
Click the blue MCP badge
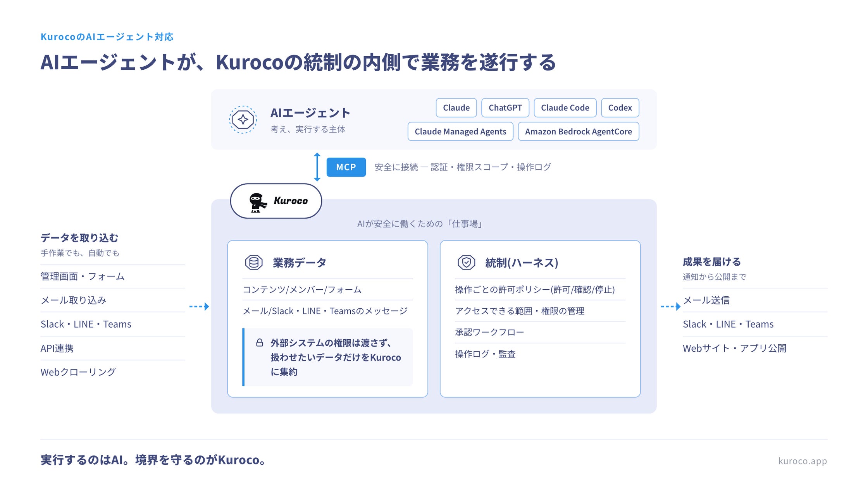pos(346,167)
